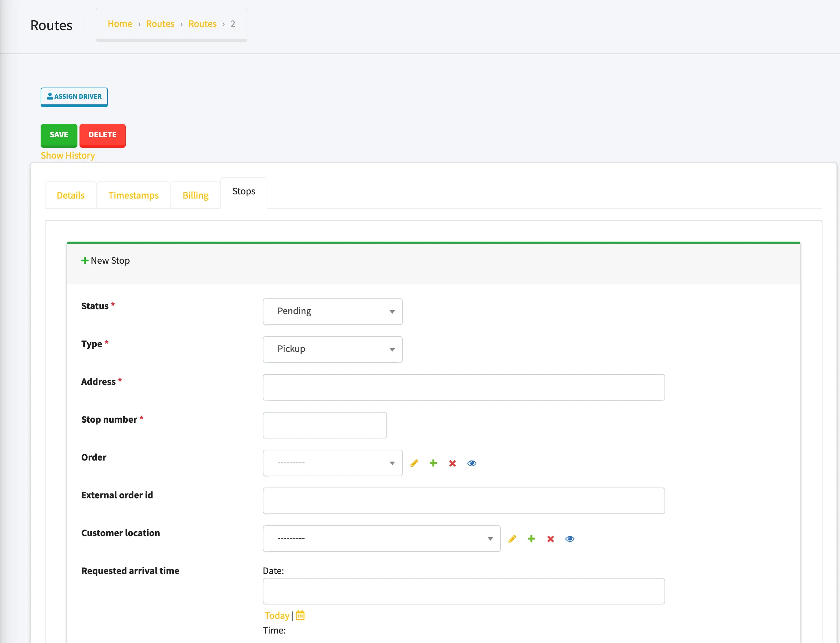
Task: Delete the Customer location with the red X icon
Action: click(x=550, y=539)
